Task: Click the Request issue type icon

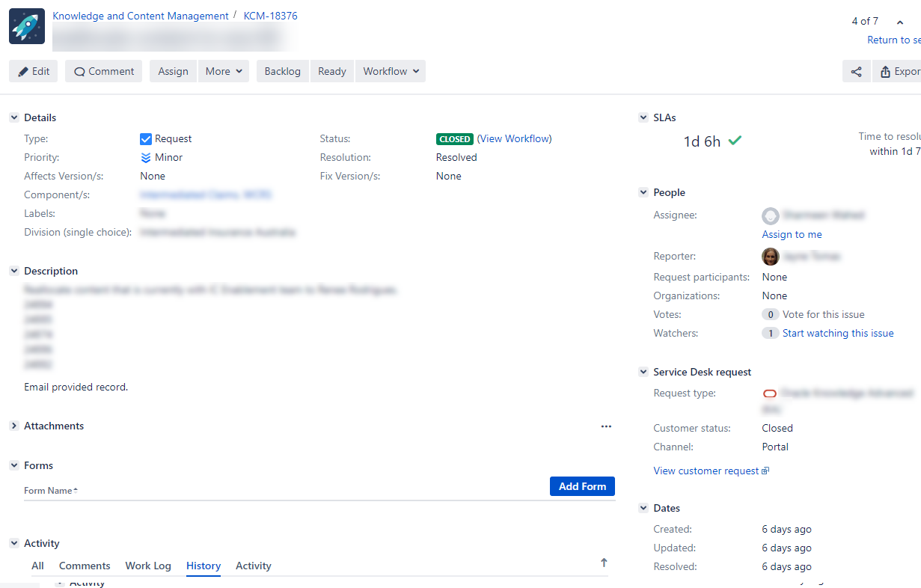Action: click(x=146, y=139)
